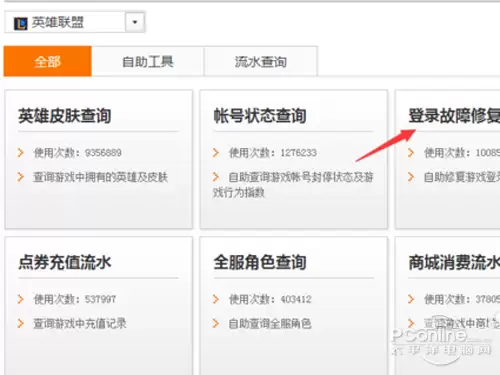Click arrow bullet beside 使用次数 in 全服角色查询

[216, 299]
